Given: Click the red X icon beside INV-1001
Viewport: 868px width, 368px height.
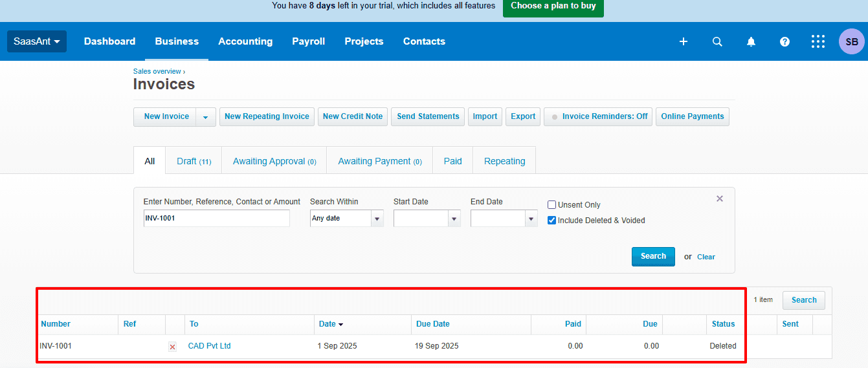Looking at the screenshot, I should coord(172,347).
